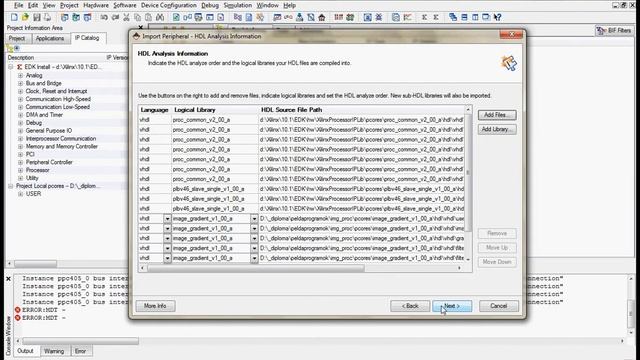Click the HDL table horizontal scrollbar thumb
Screen dimensions: 640x360
click(x=256, y=268)
